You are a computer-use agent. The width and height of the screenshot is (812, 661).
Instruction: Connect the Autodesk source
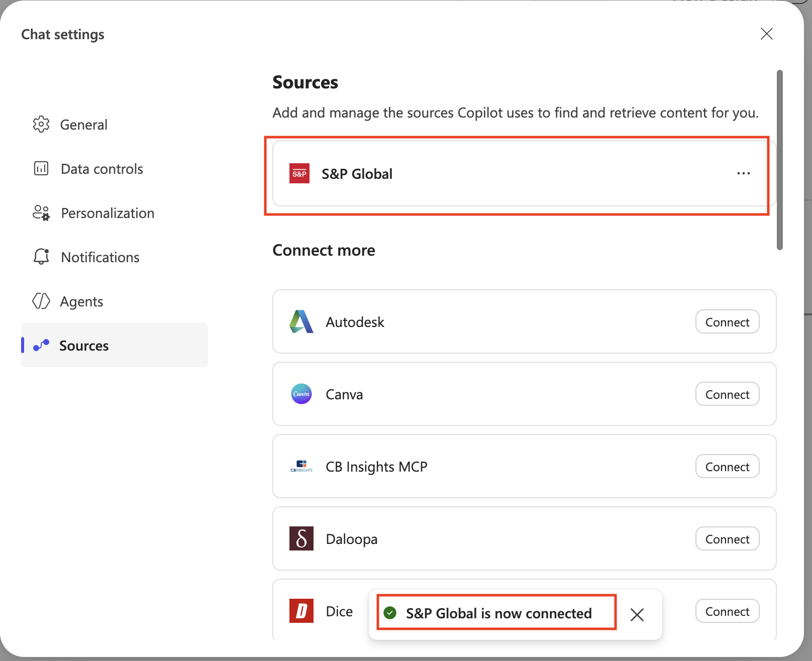(727, 322)
